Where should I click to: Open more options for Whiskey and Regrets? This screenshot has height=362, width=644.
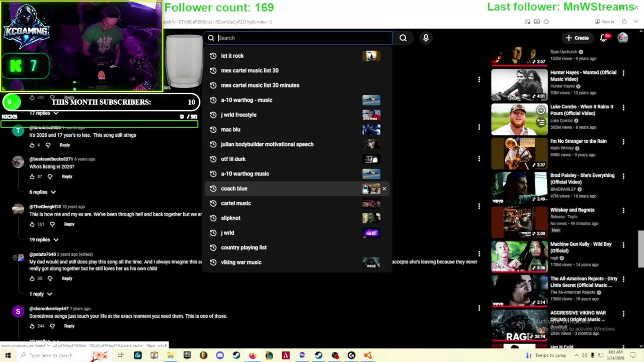click(x=623, y=211)
